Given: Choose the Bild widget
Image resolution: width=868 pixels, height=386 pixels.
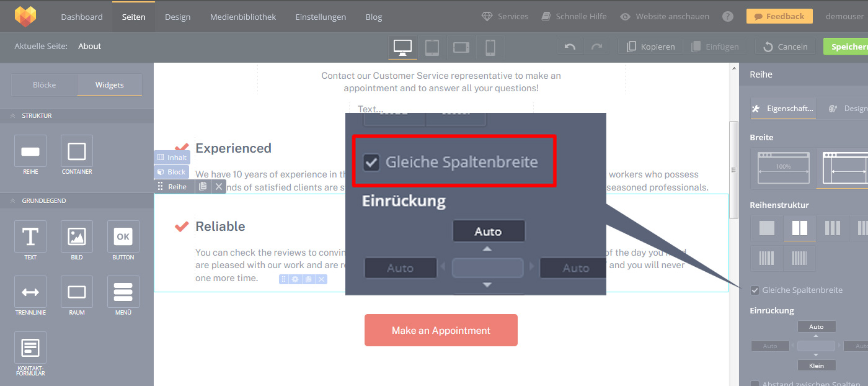Looking at the screenshot, I should (77, 236).
